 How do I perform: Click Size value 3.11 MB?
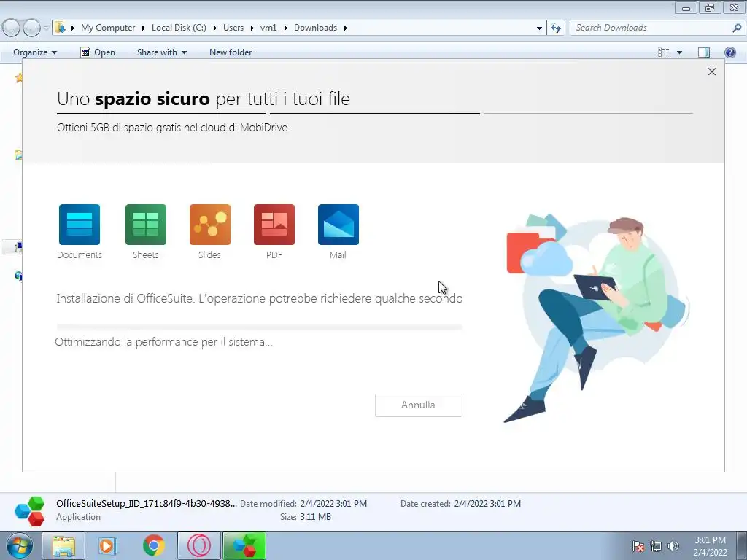click(315, 517)
